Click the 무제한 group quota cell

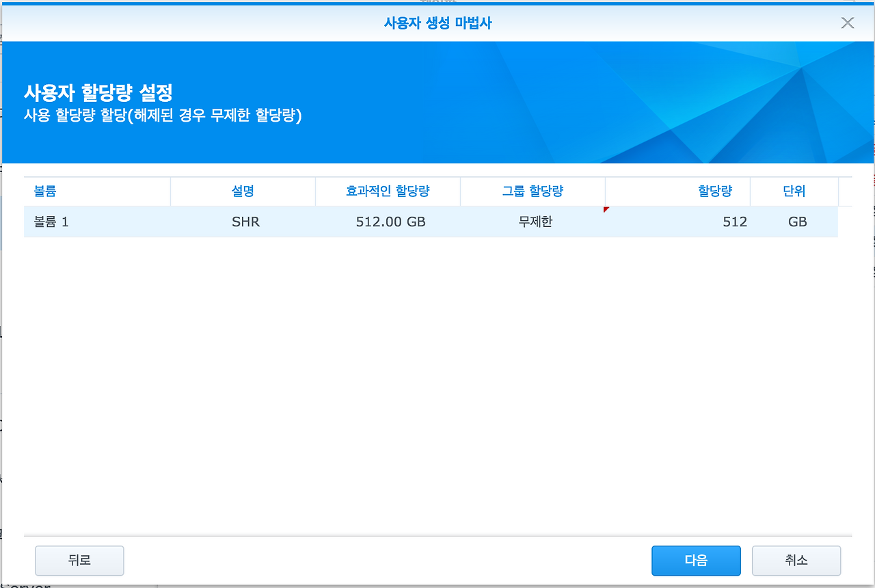pyautogui.click(x=532, y=222)
